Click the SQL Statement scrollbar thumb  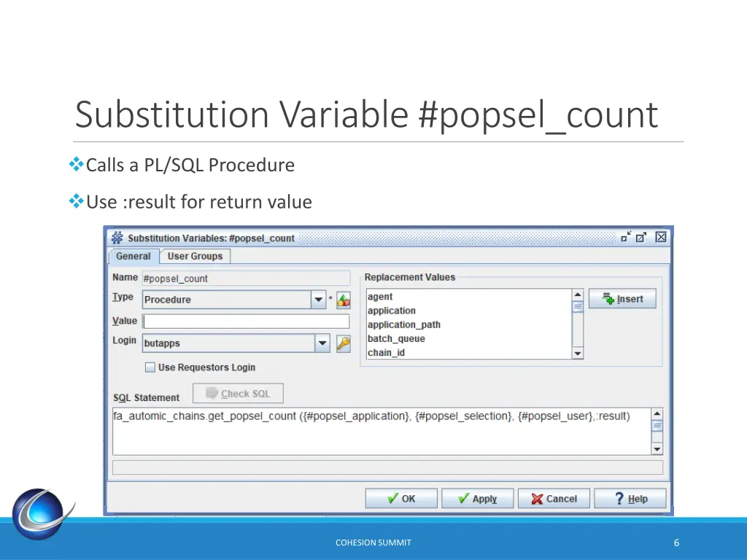coord(657,426)
